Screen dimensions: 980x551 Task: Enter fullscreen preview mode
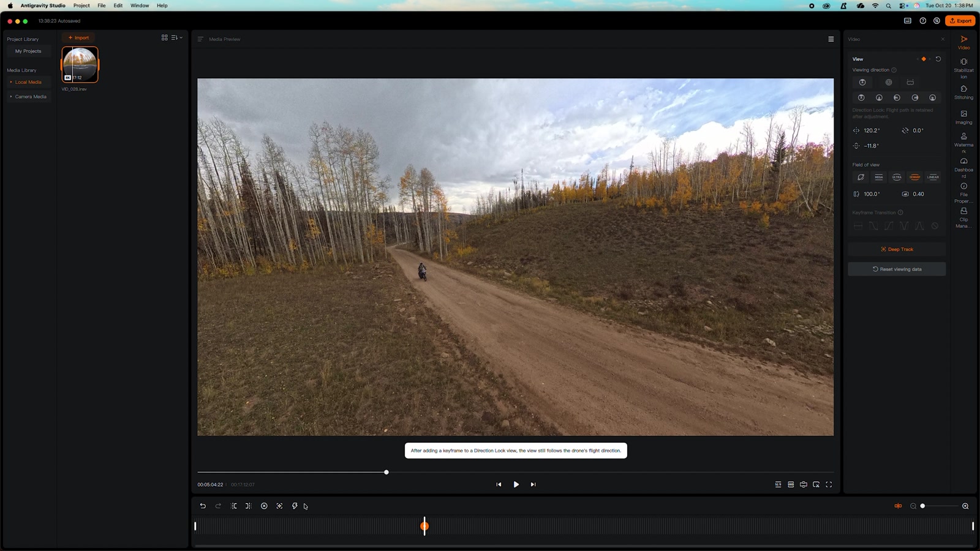coord(829,484)
